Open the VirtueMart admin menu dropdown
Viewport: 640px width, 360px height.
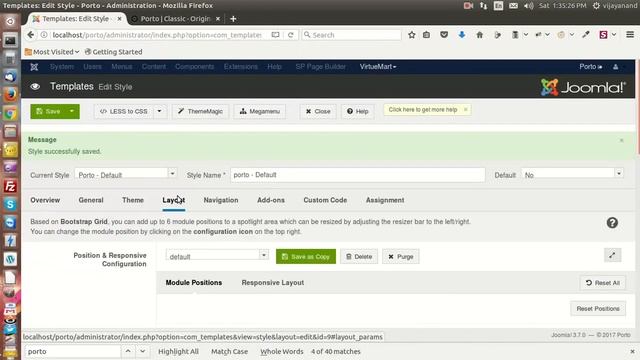point(378,67)
